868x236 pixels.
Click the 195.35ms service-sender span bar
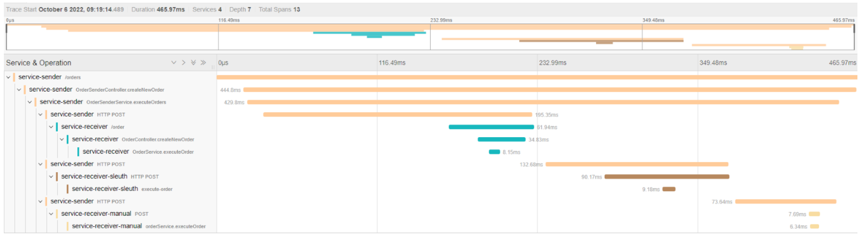[x=397, y=115]
